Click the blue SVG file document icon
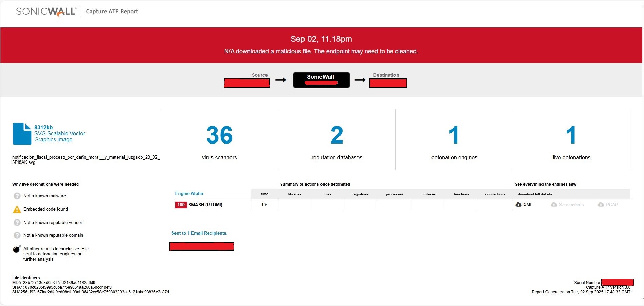Viewport: 644px width, 306px height. pos(22,134)
